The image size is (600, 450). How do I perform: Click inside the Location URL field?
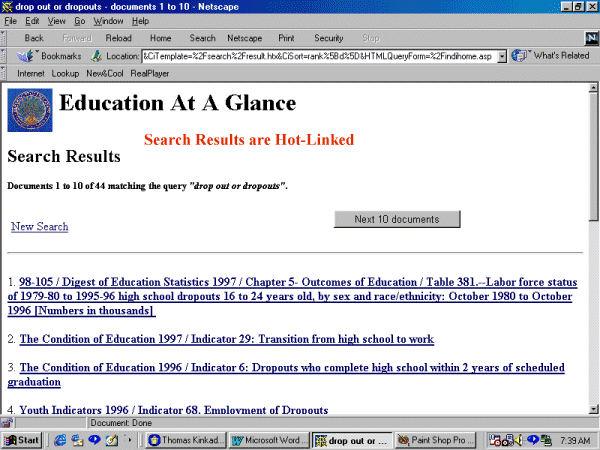pos(318,56)
